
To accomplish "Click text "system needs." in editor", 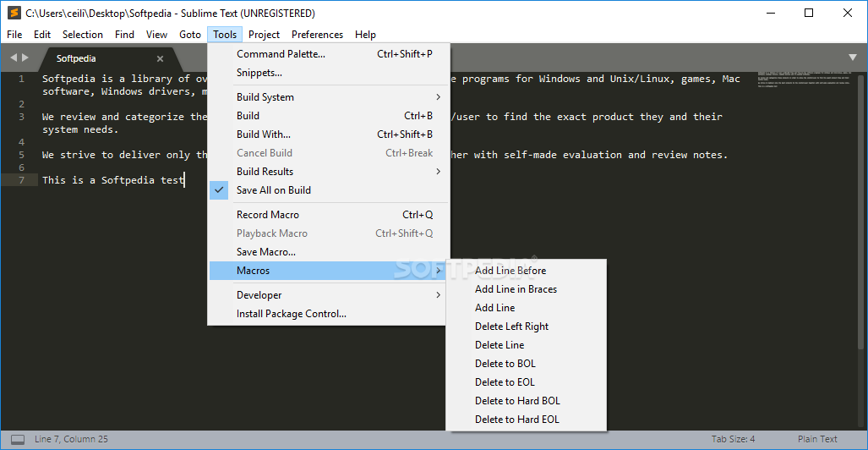I will click(80, 129).
